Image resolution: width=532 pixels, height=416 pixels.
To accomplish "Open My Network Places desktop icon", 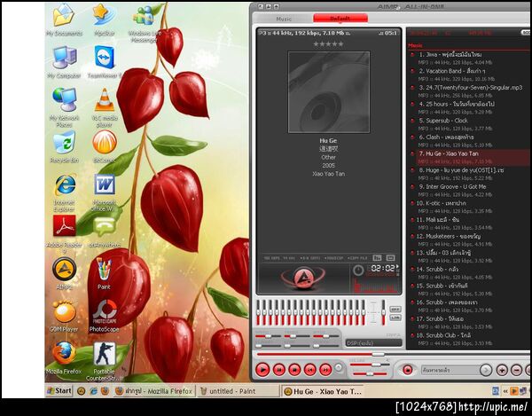I will [x=64, y=107].
